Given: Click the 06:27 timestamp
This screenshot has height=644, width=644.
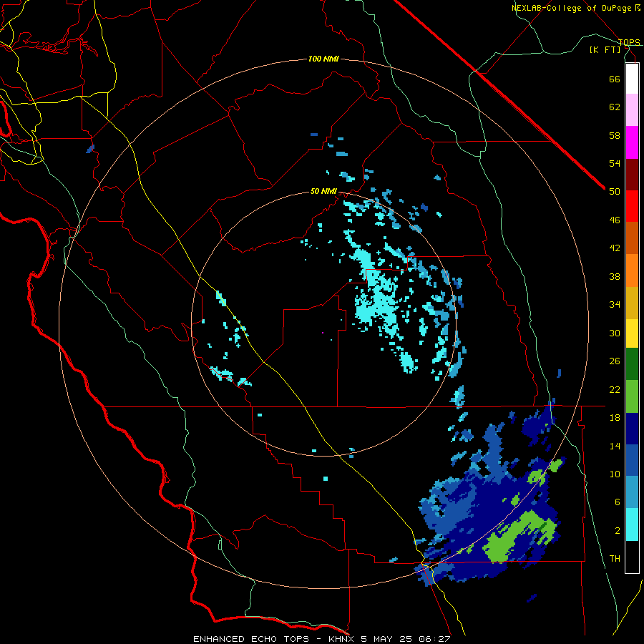Looking at the screenshot, I should 435,639.
